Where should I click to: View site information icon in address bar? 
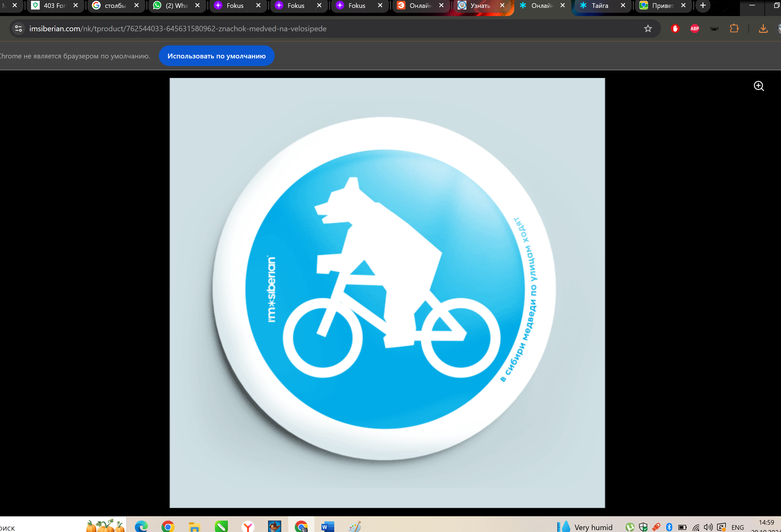click(18, 29)
